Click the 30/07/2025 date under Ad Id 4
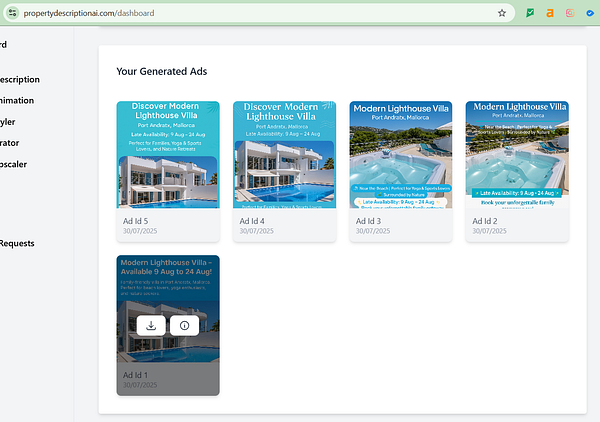Screen dimensions: 600x422 [x=256, y=231]
